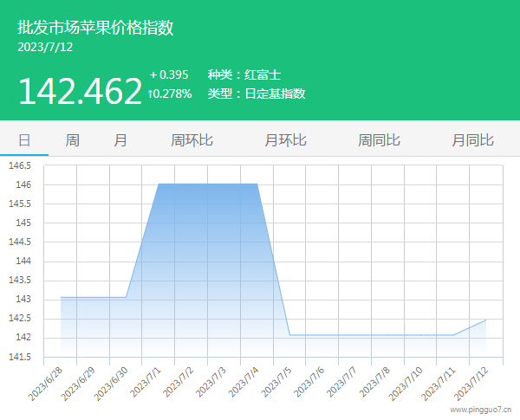Click the 2023/6/28 x-axis date label
This screenshot has height=420, width=520.
point(46,382)
